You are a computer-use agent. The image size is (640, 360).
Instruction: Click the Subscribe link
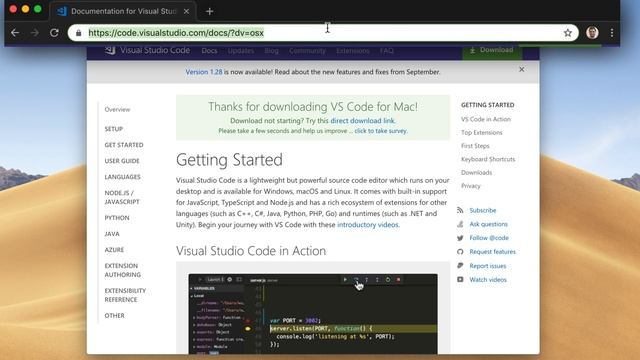[x=482, y=210]
